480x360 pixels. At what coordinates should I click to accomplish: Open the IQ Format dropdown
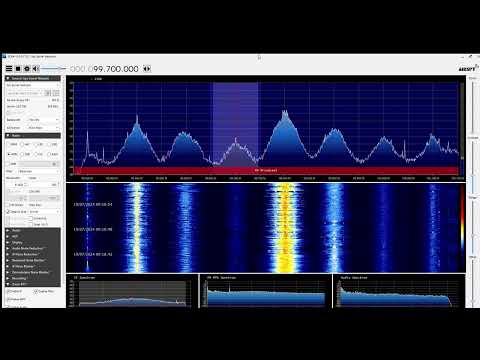44,128
